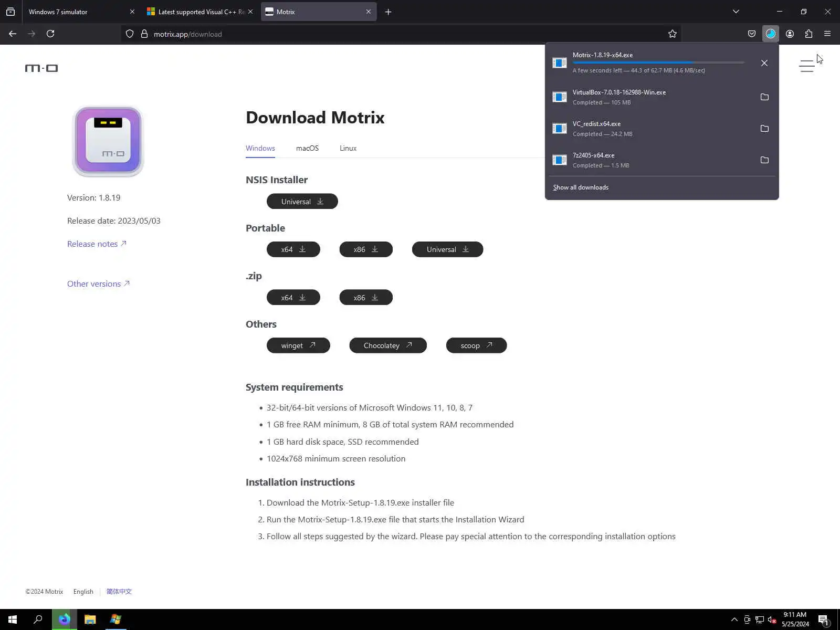Open folder for 7z2405-x64.exe download
Viewport: 840px width, 630px height.
[x=764, y=160]
